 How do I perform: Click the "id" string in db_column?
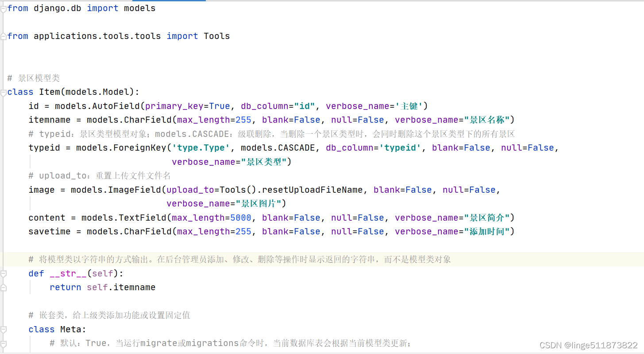click(305, 106)
